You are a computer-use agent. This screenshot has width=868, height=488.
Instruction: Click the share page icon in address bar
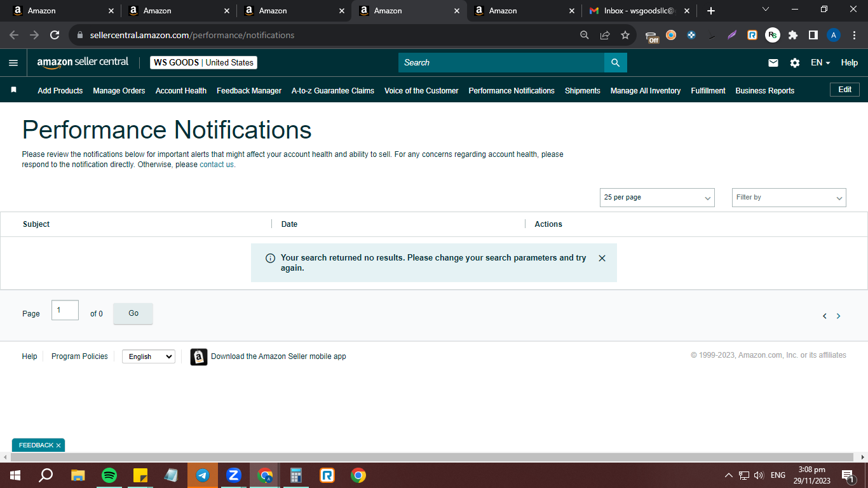click(605, 35)
